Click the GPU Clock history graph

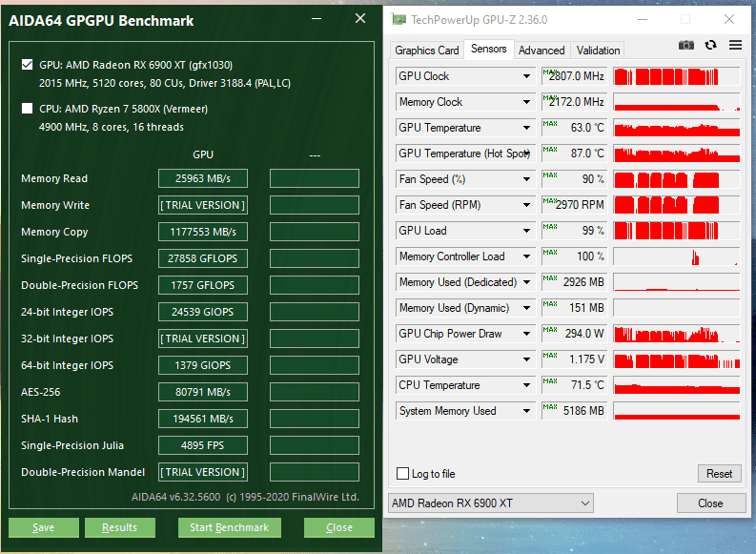[x=677, y=76]
